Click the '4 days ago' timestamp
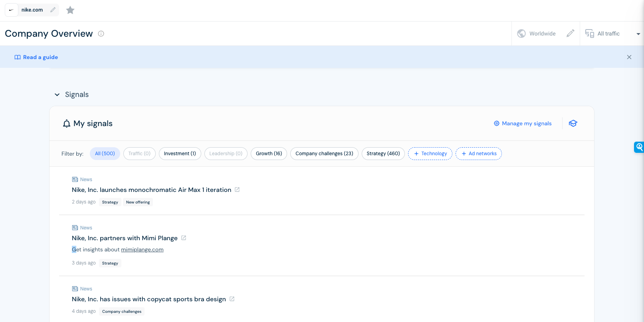The height and width of the screenshot is (322, 644). coord(84,311)
